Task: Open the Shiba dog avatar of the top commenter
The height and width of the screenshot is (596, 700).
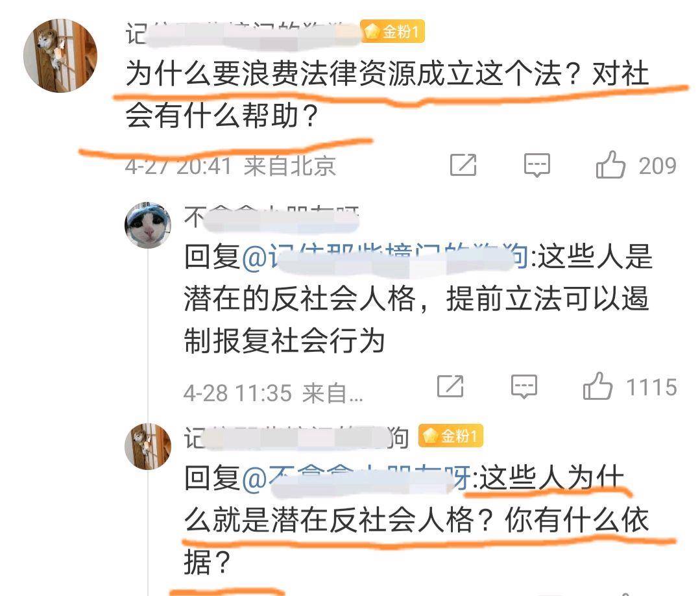Action: pyautogui.click(x=60, y=55)
